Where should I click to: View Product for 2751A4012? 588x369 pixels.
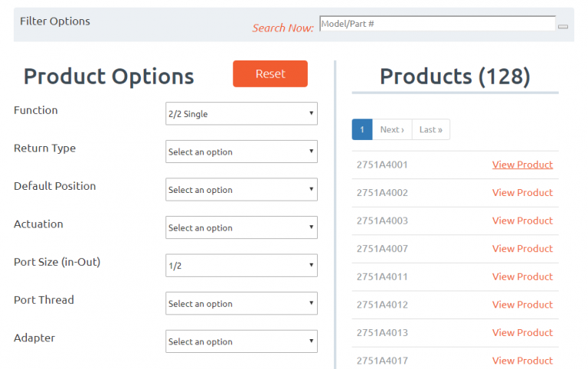coord(522,305)
